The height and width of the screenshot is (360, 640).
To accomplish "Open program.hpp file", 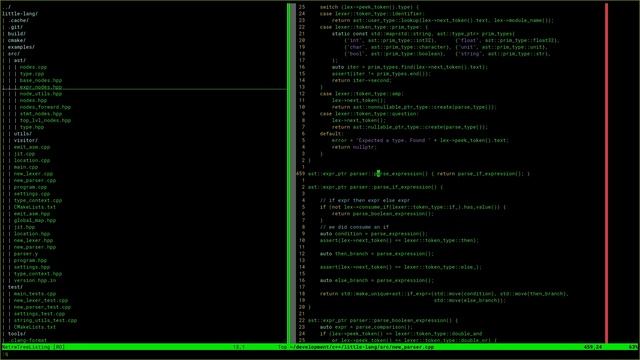I will point(30,261).
